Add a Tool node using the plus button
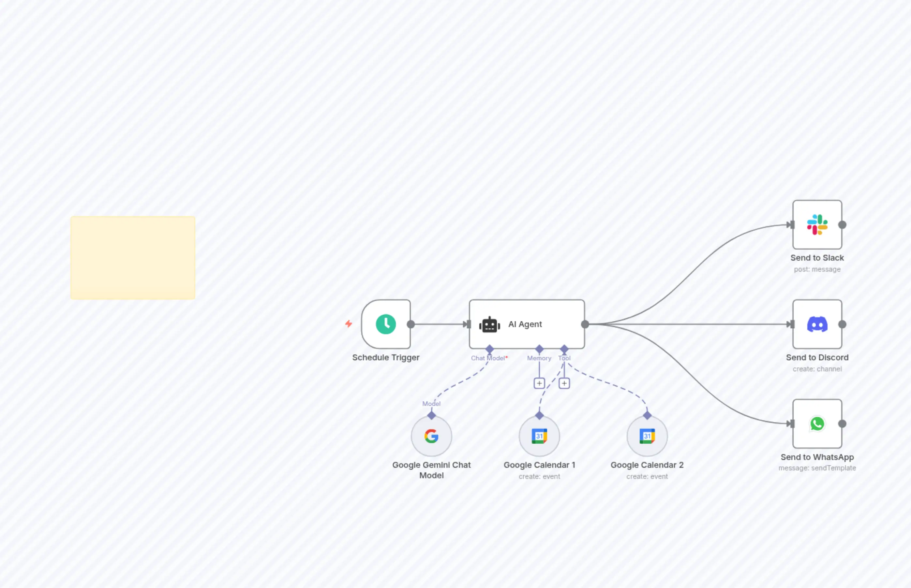The image size is (911, 588). (564, 383)
